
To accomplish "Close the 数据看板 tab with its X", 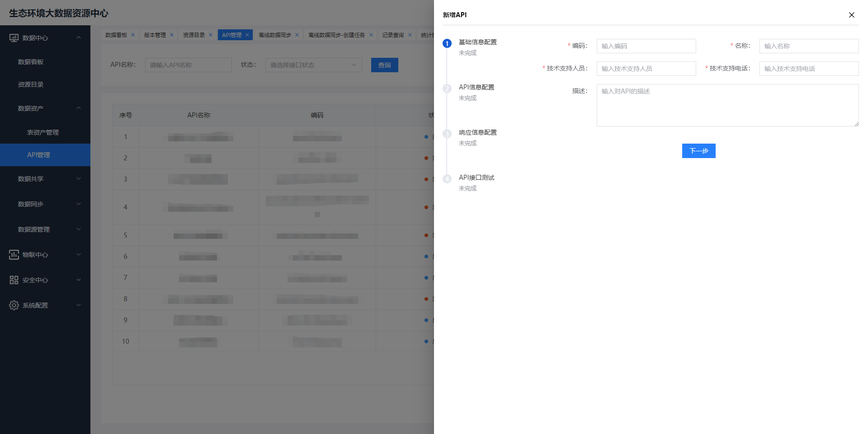I will [x=133, y=35].
